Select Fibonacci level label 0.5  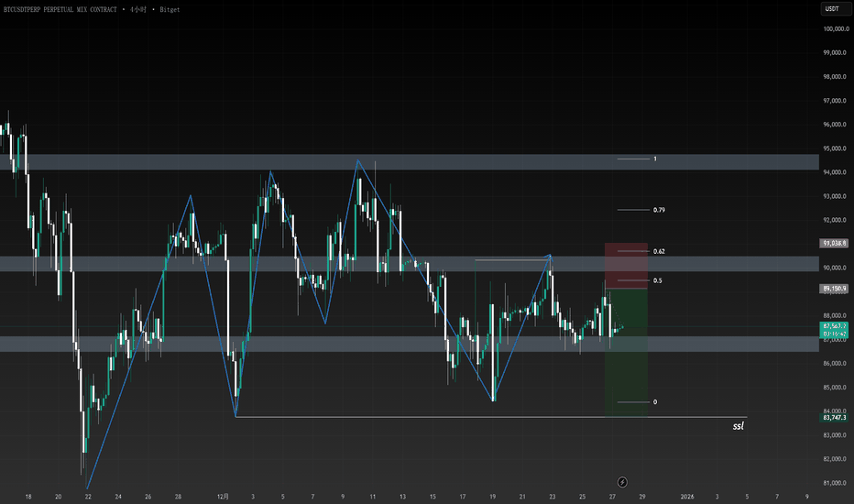pyautogui.click(x=657, y=280)
